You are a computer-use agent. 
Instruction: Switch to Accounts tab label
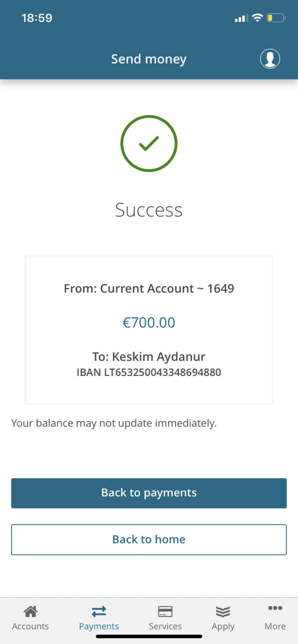coord(31,626)
